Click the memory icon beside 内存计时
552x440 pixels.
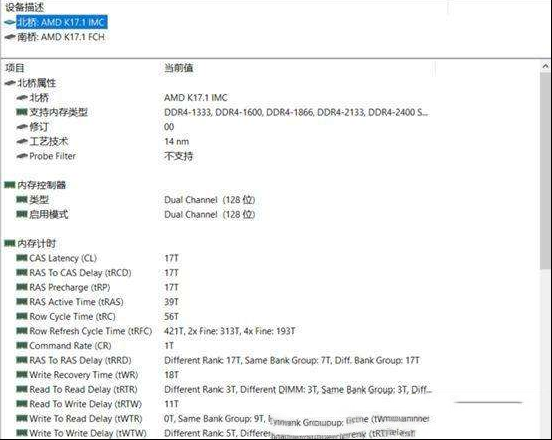click(10, 243)
